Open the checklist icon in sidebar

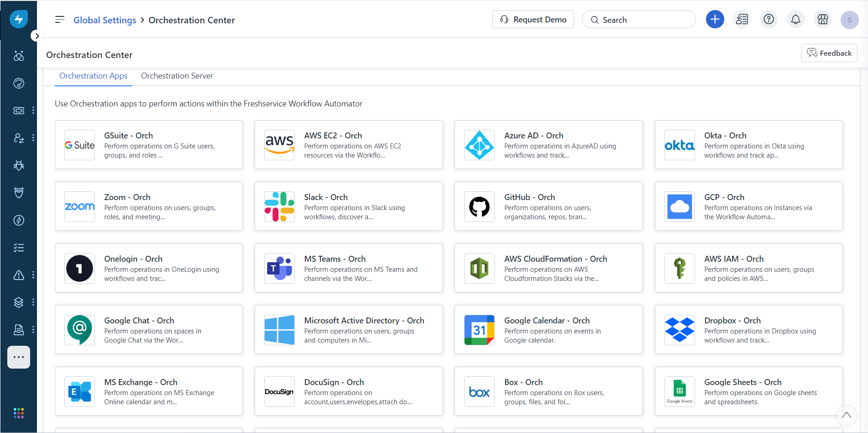coord(19,248)
